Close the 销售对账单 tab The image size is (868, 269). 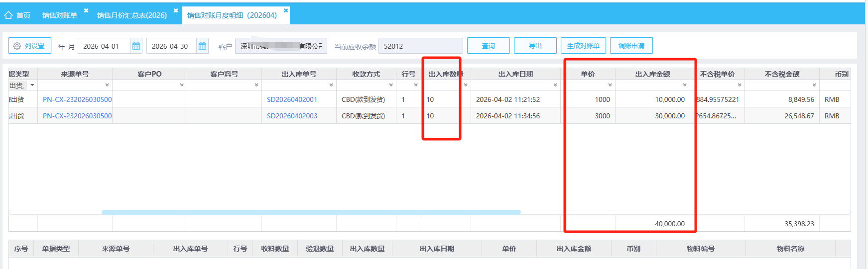point(86,10)
